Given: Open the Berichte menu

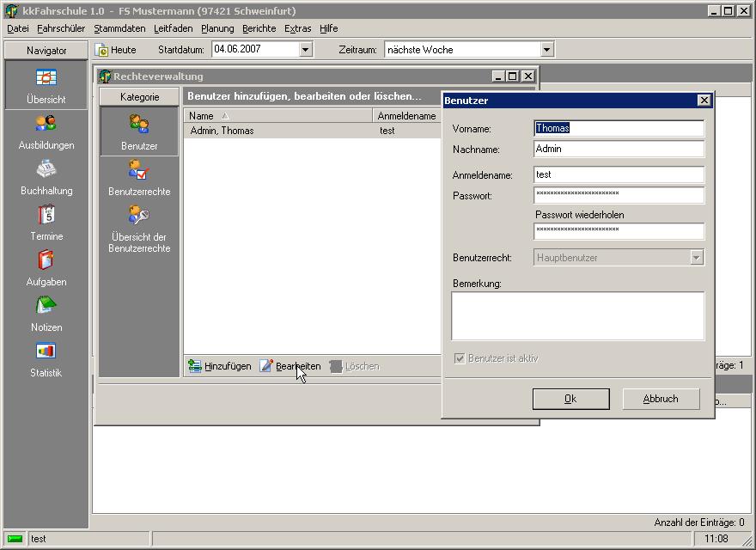Looking at the screenshot, I should tap(259, 28).
